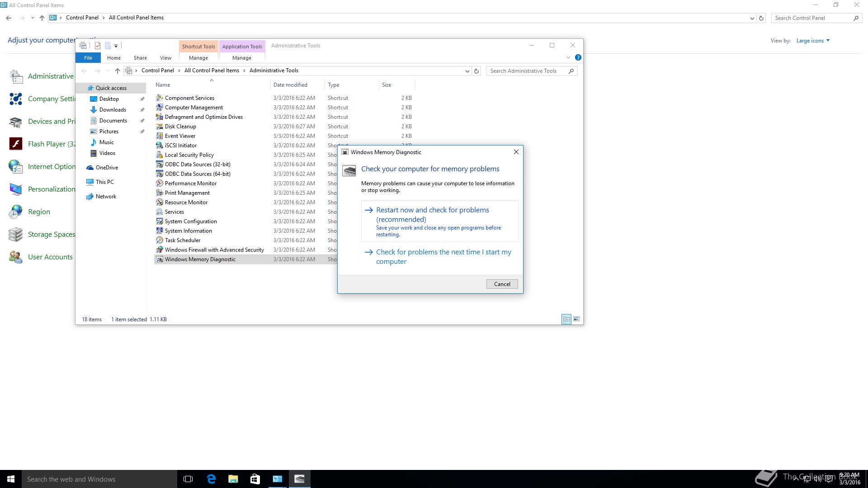This screenshot has height=488, width=868.
Task: Click the Help question mark icon in Explorer
Action: coord(578,57)
